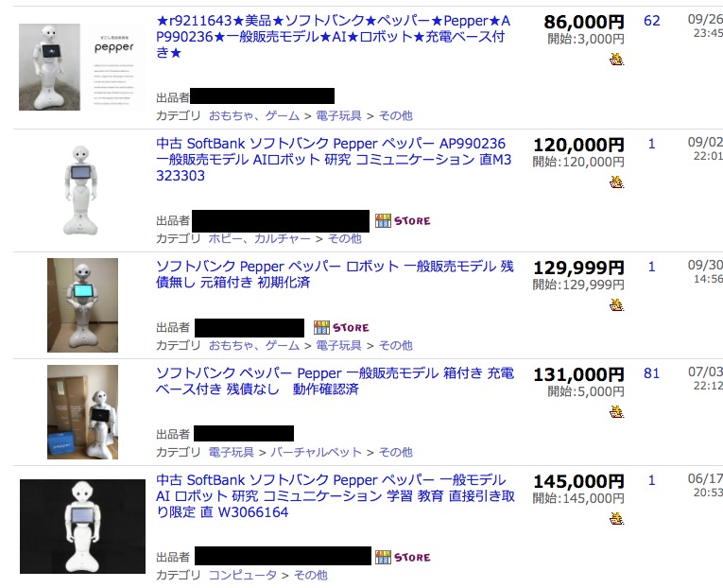The height and width of the screenshot is (588, 723).
Task: Open the 箱付き 充電ベース付き 残債なし listing
Action: [x=335, y=380]
